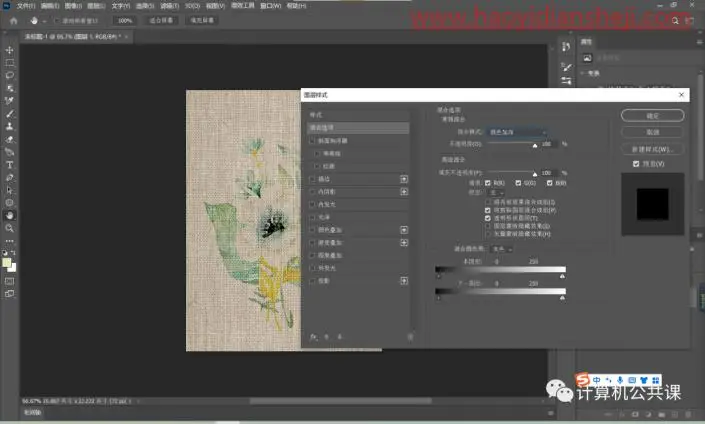Open the Brush Settings panel icon
Image resolution: width=705 pixels, height=424 pixels.
[566, 81]
